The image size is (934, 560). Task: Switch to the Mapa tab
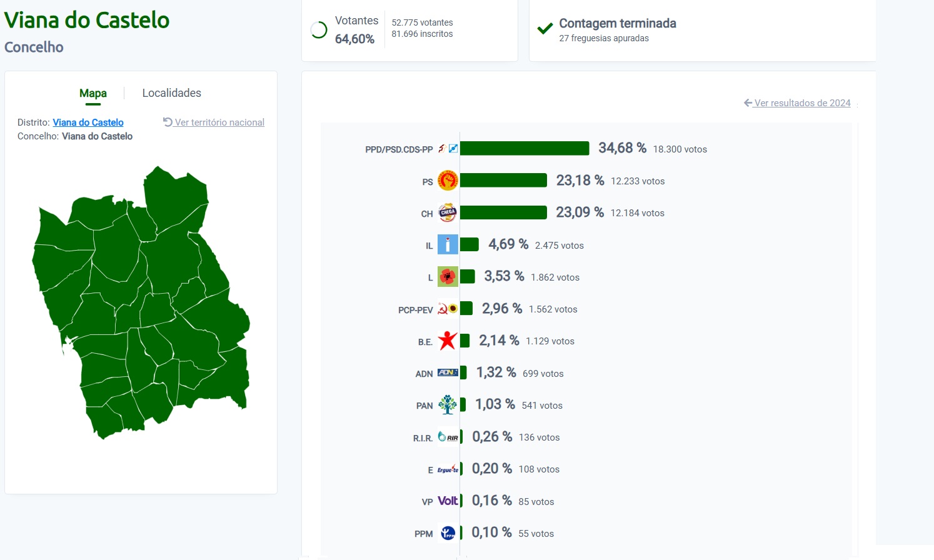click(x=93, y=93)
